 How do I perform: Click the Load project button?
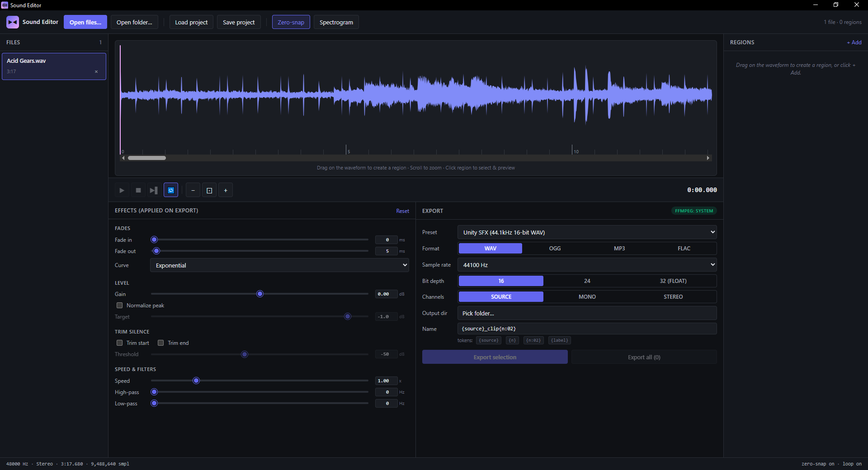[x=191, y=22]
